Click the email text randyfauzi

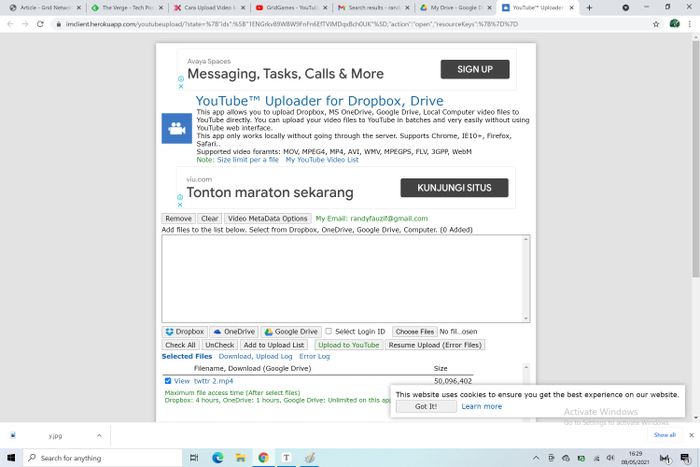[389, 218]
